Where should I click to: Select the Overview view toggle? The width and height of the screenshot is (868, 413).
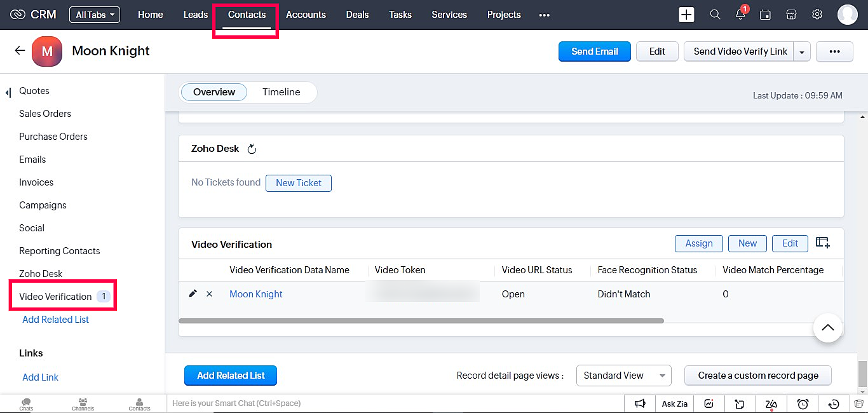pos(214,92)
